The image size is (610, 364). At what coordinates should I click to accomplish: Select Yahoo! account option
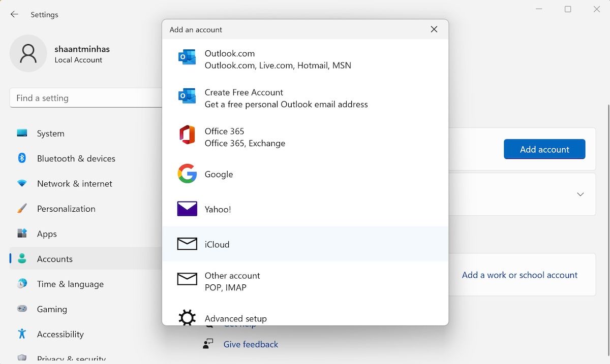click(305, 209)
